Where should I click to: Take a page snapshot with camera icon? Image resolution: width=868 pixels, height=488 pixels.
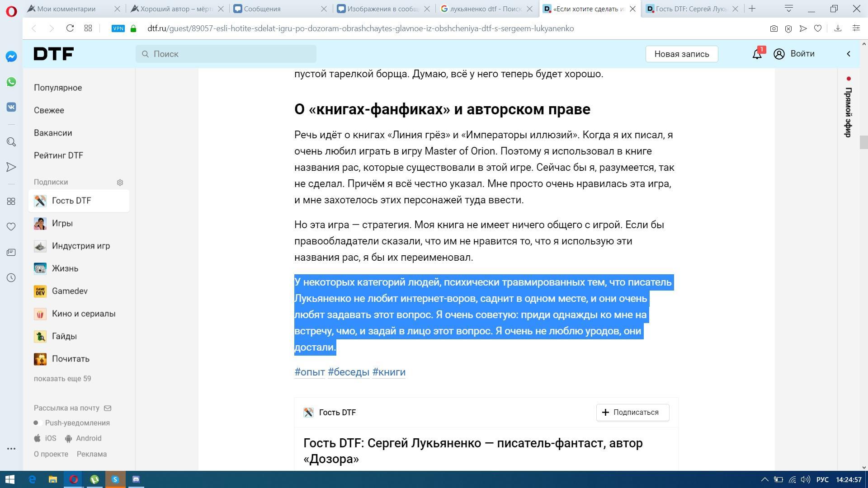point(774,28)
